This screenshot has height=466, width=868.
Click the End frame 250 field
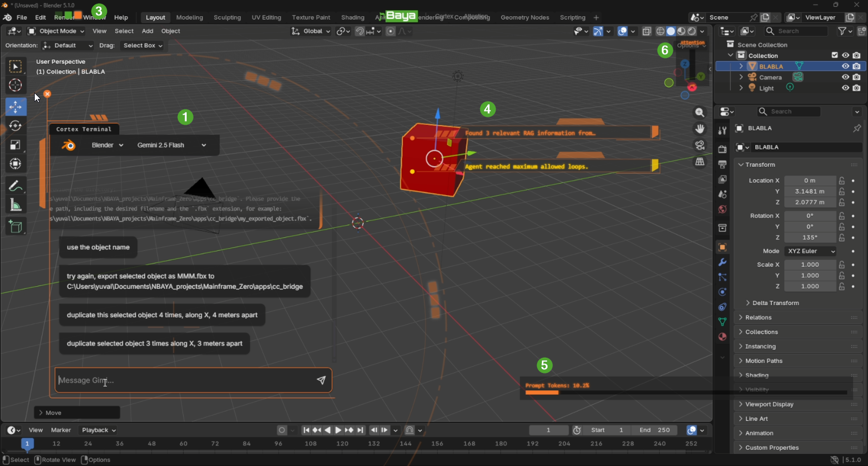pos(655,430)
